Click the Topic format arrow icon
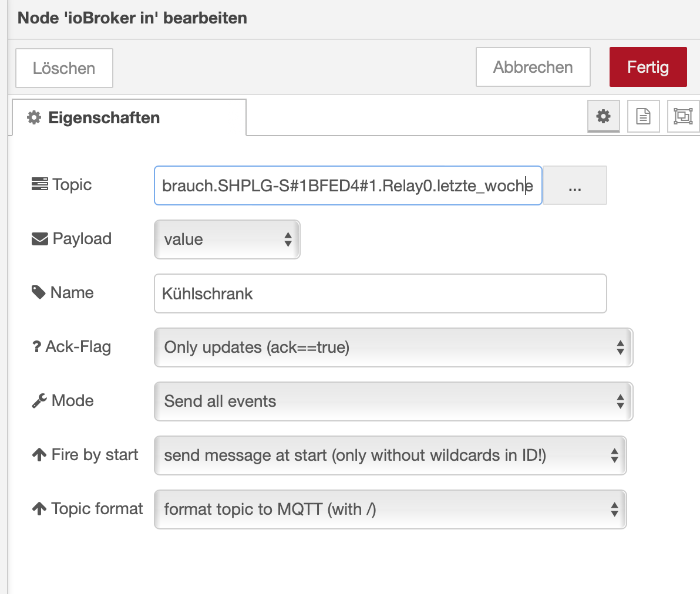 click(39, 509)
